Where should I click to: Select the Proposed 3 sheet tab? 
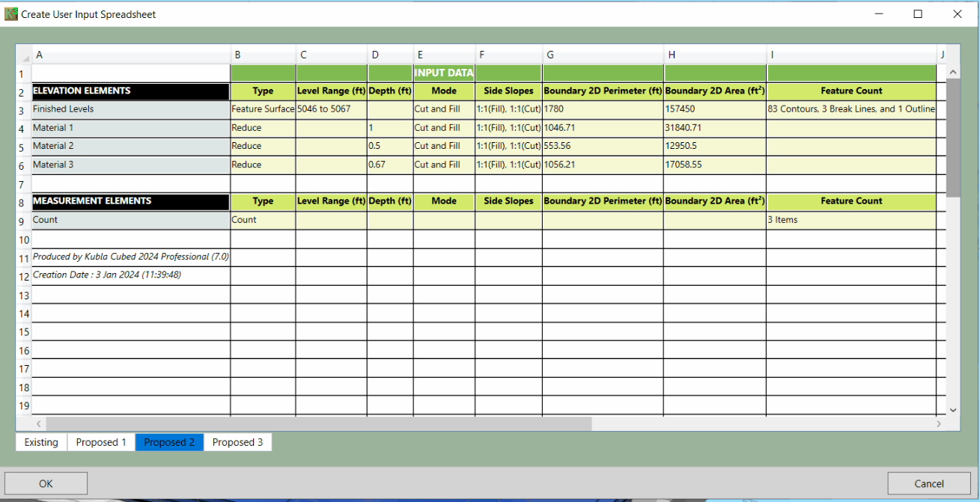click(x=237, y=442)
